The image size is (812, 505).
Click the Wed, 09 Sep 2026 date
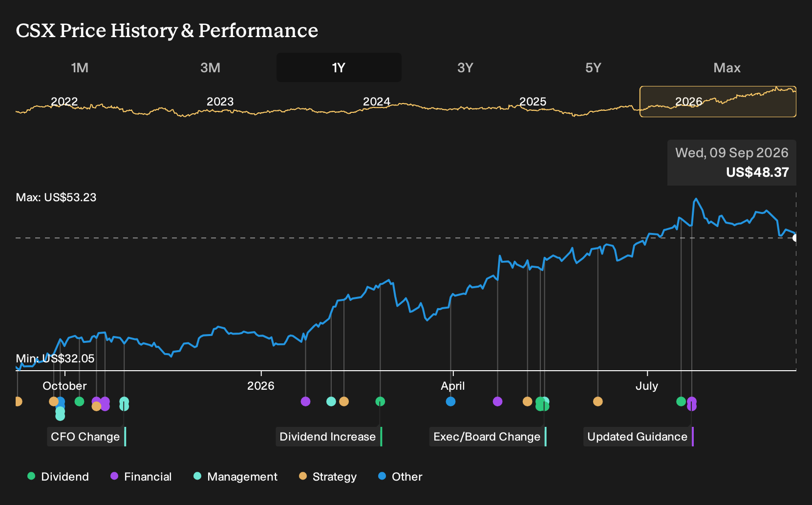click(x=732, y=153)
